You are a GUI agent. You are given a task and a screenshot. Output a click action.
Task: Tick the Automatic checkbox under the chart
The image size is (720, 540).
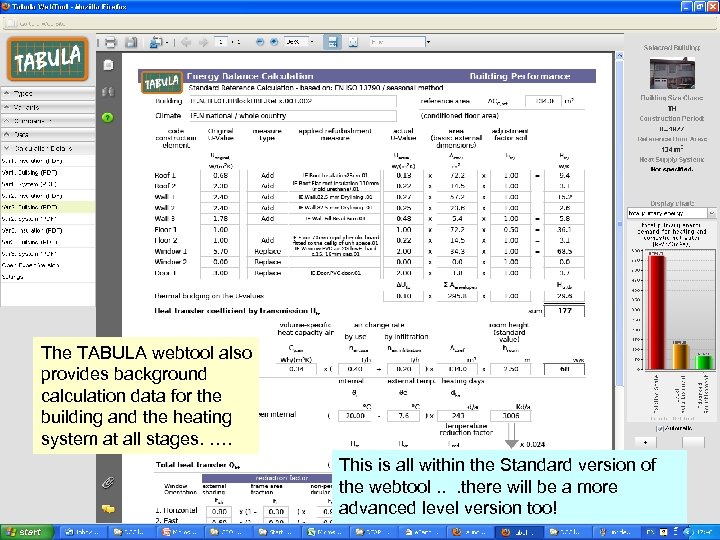click(660, 428)
